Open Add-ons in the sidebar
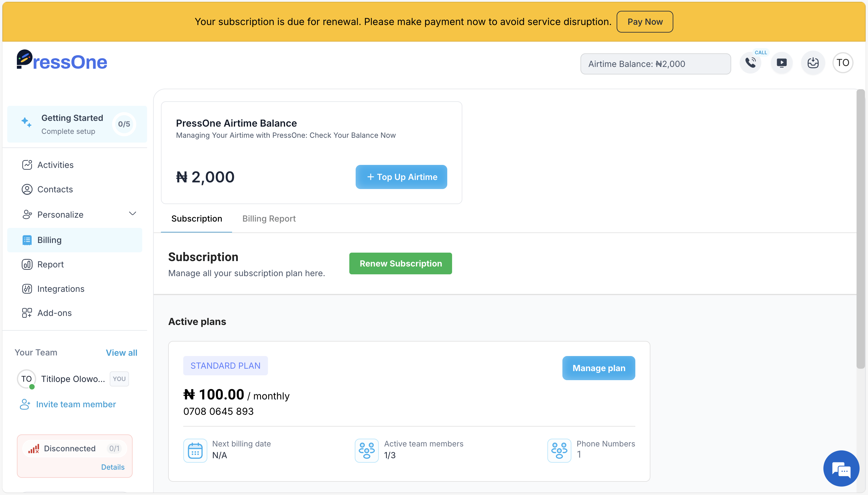 point(75,313)
